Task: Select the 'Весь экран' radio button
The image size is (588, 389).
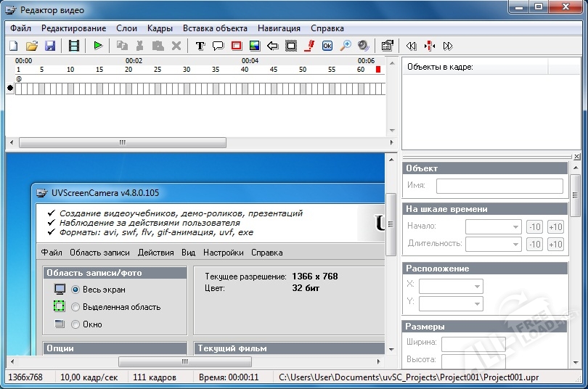Action: (75, 290)
